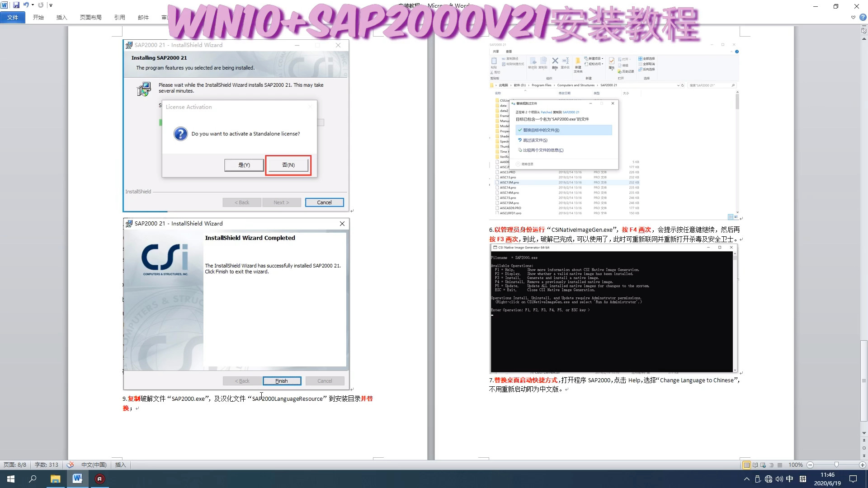This screenshot has width=868, height=488.
Task: Toggle the 插入 insert/overtype mode indicator
Action: click(x=120, y=465)
